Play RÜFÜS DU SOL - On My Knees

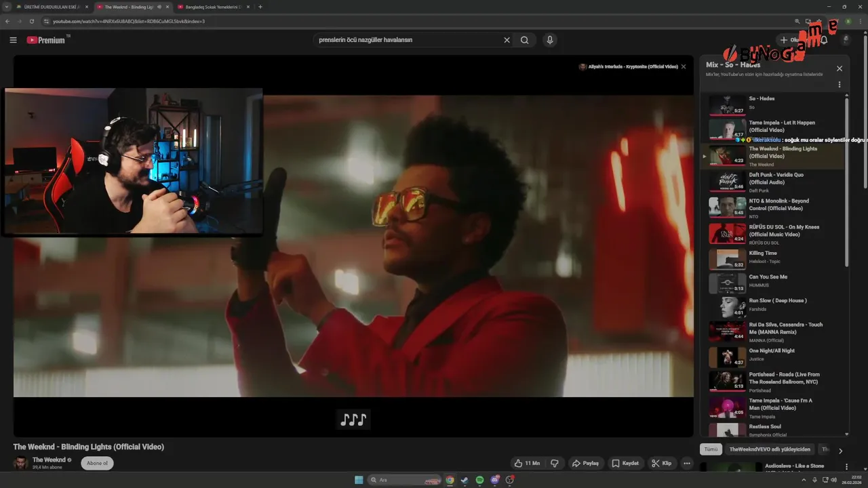[772, 233]
